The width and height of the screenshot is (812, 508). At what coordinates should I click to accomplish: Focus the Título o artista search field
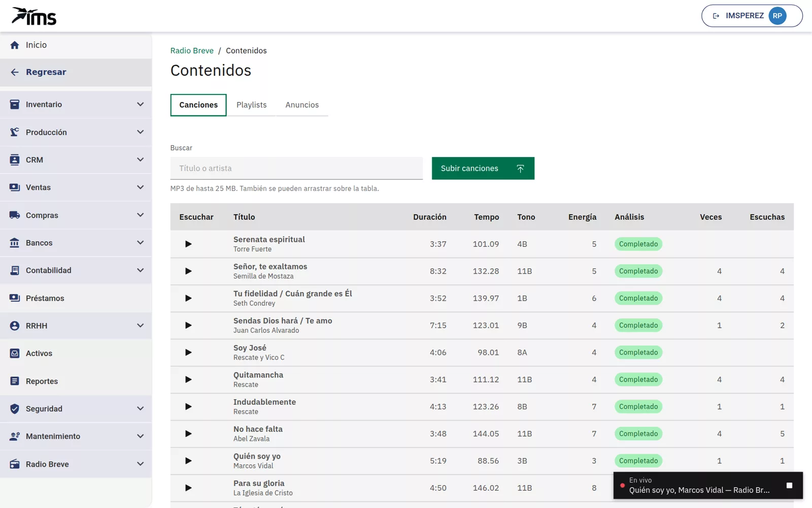(x=296, y=168)
